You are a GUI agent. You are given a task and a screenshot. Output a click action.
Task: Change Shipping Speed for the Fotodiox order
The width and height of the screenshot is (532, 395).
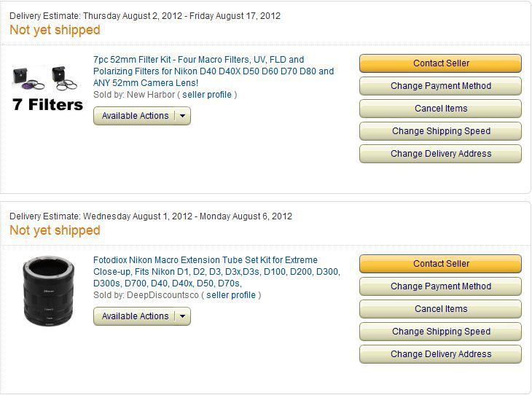(x=440, y=332)
